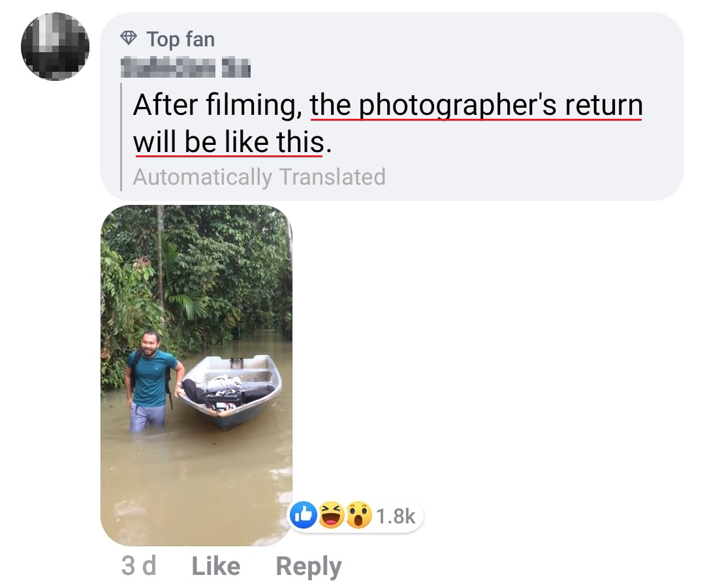Click the laughing Haha reaction emoji

coord(332,517)
